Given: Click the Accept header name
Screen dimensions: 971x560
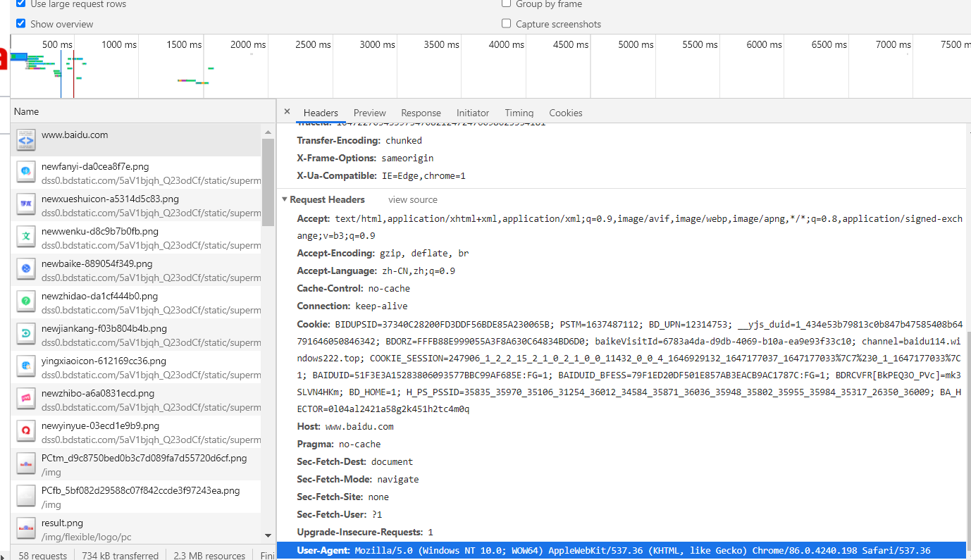Looking at the screenshot, I should tap(313, 218).
